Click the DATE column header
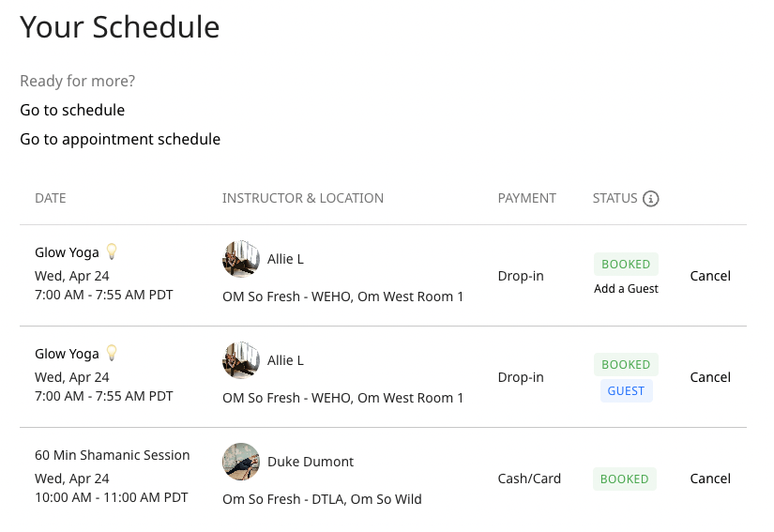Viewport: 774px width, 532px height. pyautogui.click(x=51, y=199)
